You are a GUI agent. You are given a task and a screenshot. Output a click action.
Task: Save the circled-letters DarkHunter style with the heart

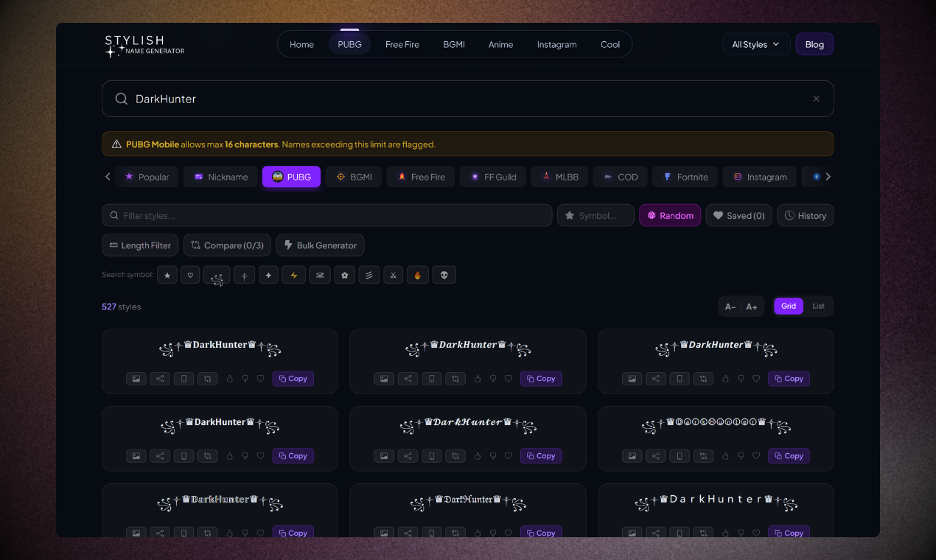(x=756, y=456)
